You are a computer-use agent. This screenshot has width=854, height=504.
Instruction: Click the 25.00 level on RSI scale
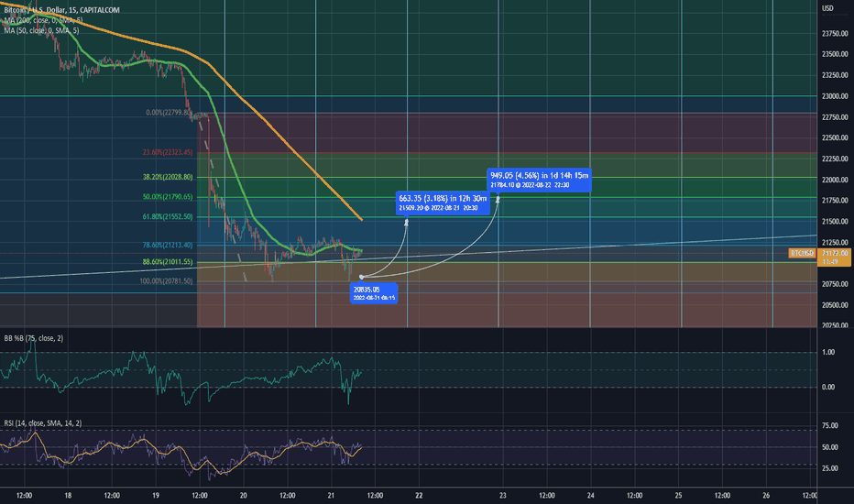click(830, 468)
